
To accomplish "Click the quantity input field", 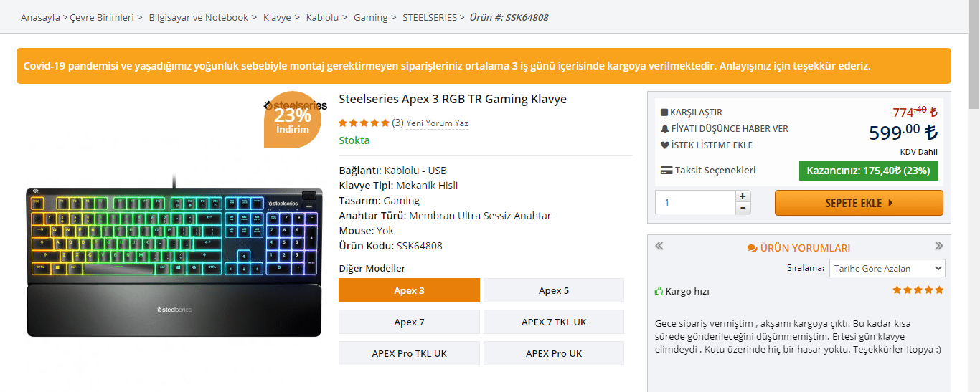I will coord(694,203).
